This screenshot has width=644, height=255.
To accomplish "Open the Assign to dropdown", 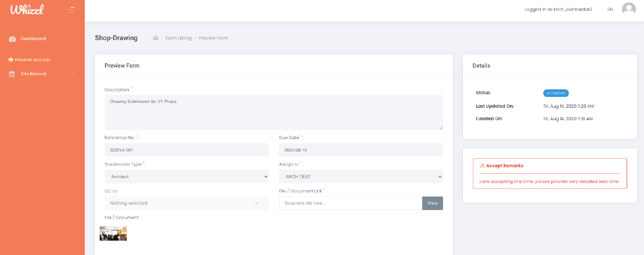I will point(361,176).
